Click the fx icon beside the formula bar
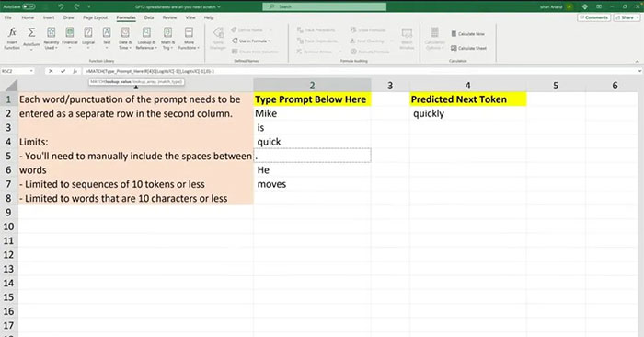Image resolution: width=644 pixels, height=337 pixels. point(75,71)
